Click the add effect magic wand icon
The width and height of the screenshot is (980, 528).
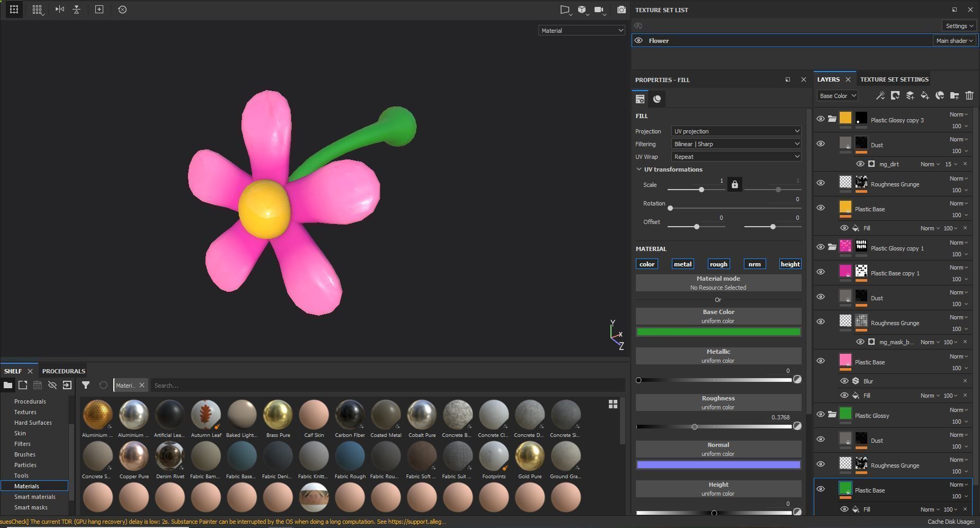(880, 96)
